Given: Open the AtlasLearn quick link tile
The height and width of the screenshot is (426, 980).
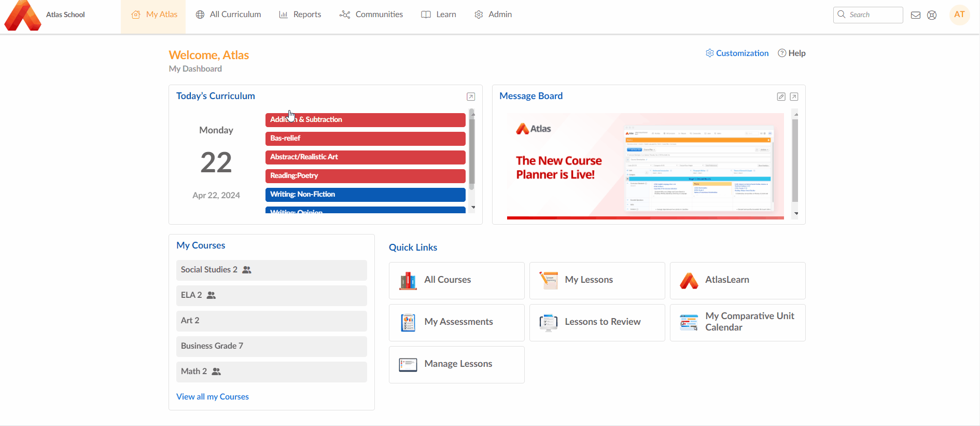Looking at the screenshot, I should click(737, 280).
